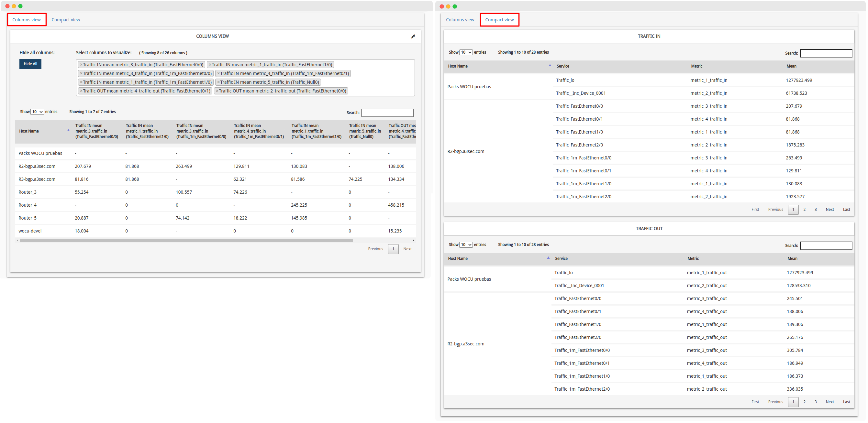This screenshot has width=868, height=423.
Task: Go to page 3 in Traffic IN table
Action: pos(816,210)
